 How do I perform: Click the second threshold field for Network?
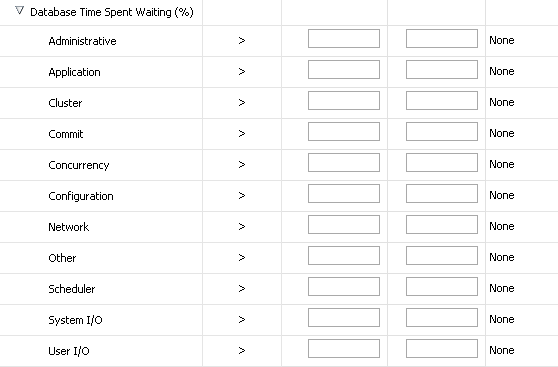442,224
